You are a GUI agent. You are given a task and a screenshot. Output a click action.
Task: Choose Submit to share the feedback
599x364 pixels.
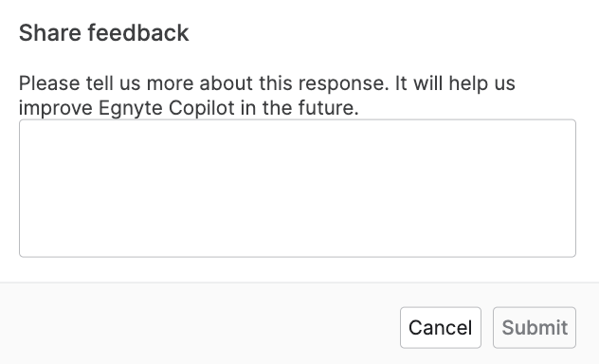coord(535,328)
